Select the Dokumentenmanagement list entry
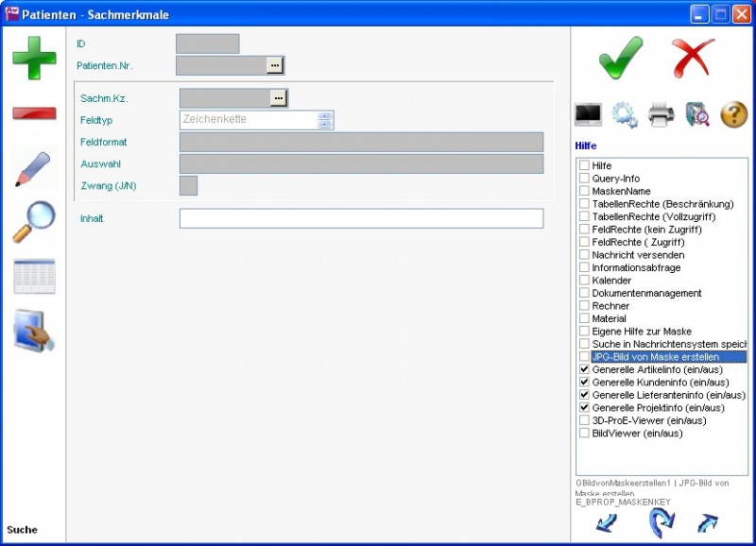Screen dimensions: 756x546 [x=646, y=294]
